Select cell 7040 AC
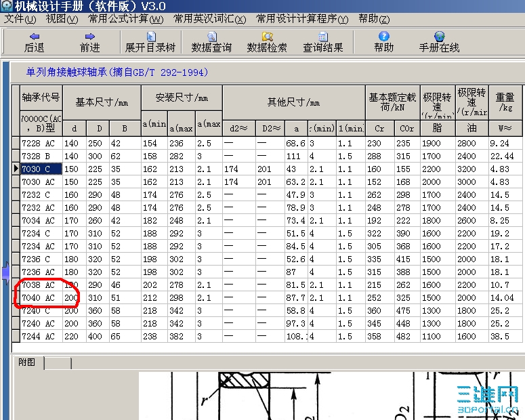 pos(41,297)
